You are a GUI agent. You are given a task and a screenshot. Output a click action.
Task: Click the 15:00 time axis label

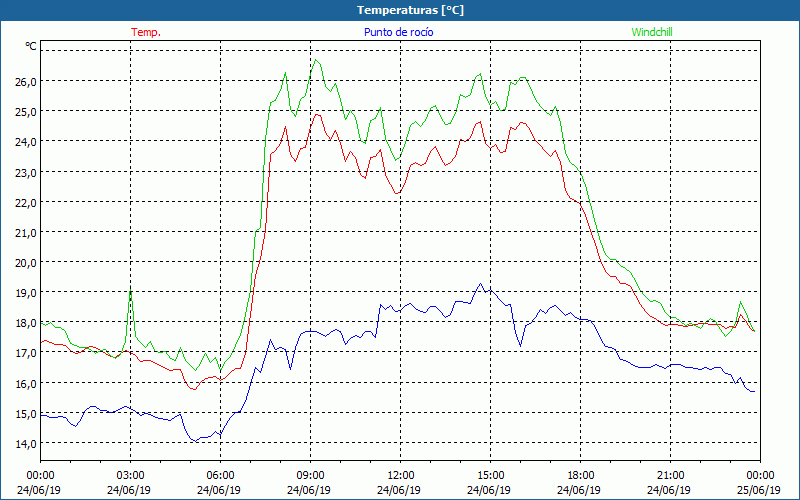point(491,476)
